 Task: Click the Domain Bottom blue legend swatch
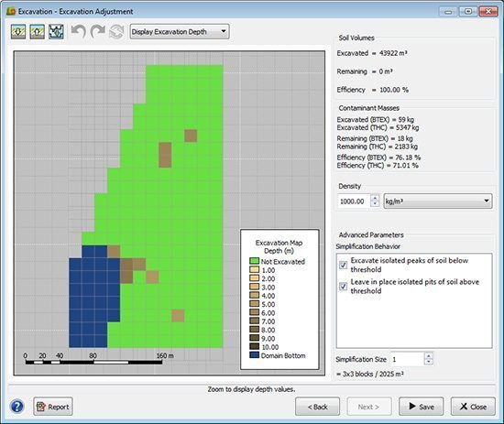[254, 355]
